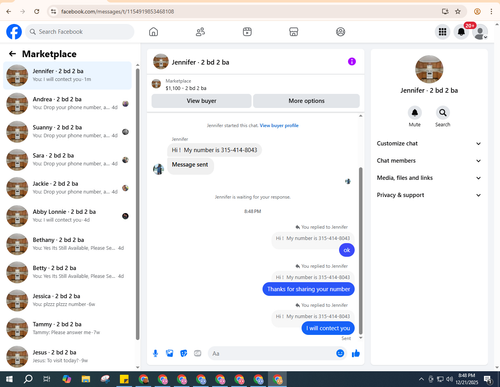Open Sticky Notes from the taskbar
The image size is (500, 387).
click(124, 379)
